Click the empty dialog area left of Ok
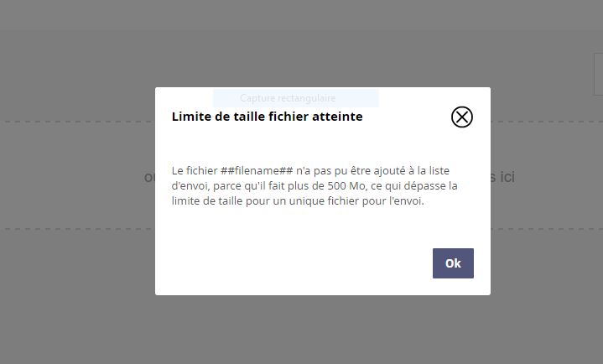The image size is (603, 364). pos(294,263)
